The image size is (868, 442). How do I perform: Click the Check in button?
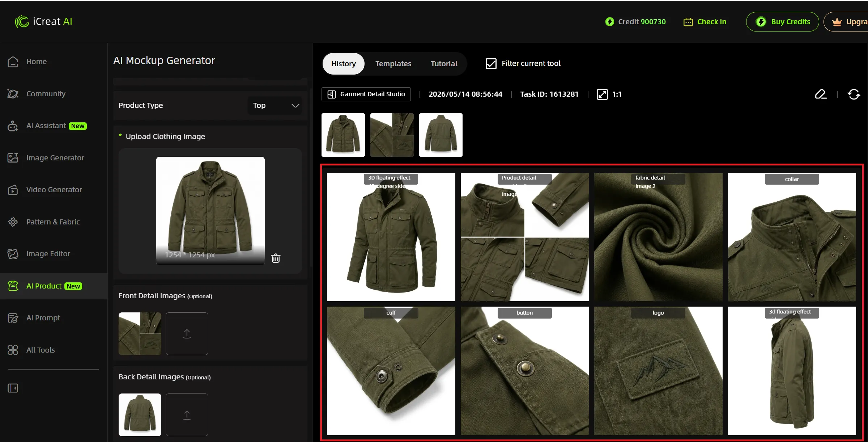click(705, 22)
